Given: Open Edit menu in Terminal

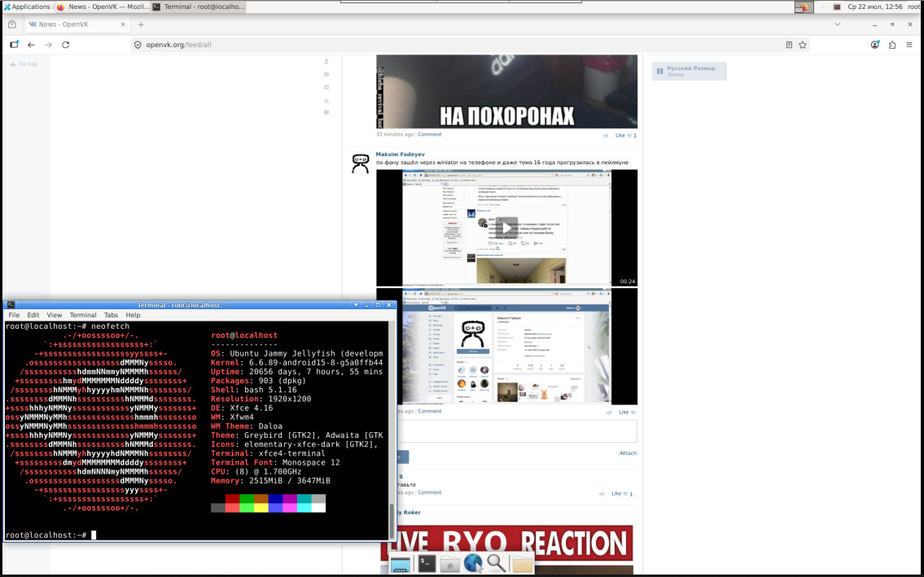Looking at the screenshot, I should click(x=33, y=315).
